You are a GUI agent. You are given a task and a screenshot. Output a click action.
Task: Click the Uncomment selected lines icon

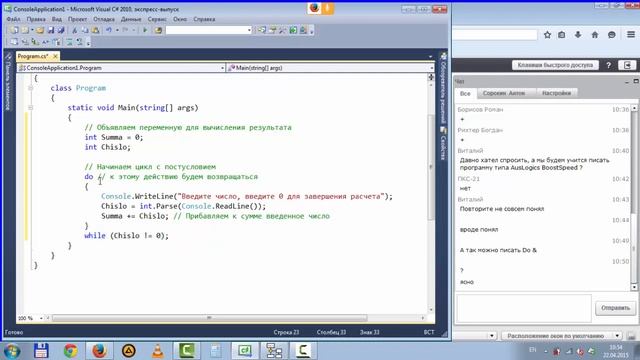pos(79,42)
